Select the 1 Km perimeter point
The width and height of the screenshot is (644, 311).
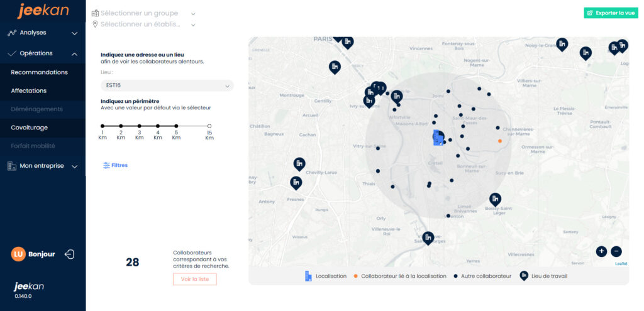(x=103, y=126)
